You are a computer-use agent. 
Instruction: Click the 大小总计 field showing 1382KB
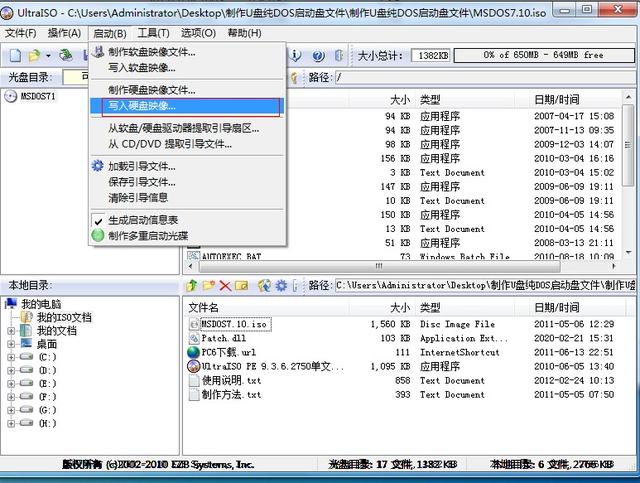431,56
